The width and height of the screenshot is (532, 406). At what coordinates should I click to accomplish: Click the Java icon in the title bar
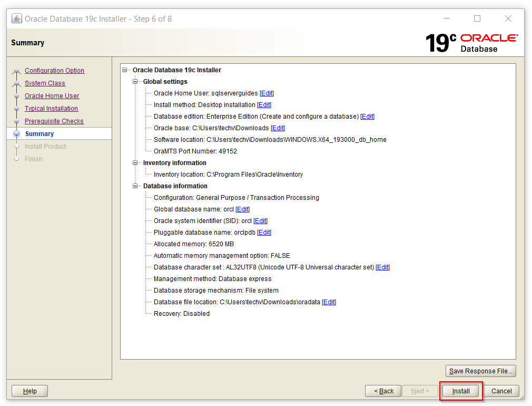point(17,18)
